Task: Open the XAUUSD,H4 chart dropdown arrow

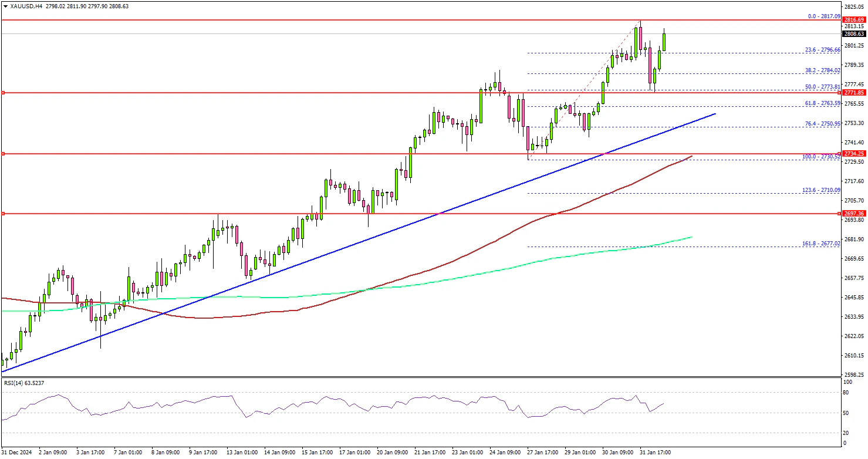Action: [x=4, y=5]
